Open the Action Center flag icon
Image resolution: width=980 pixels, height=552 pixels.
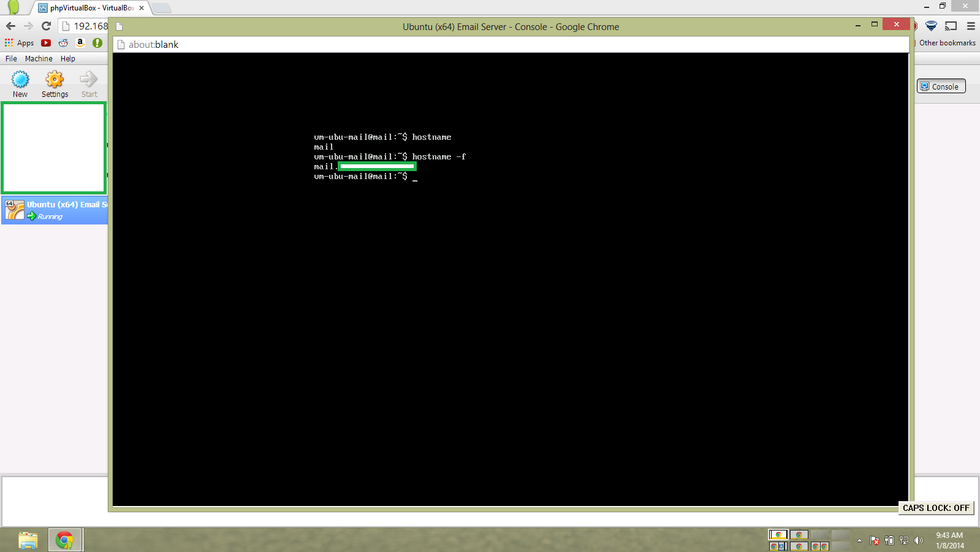[875, 540]
